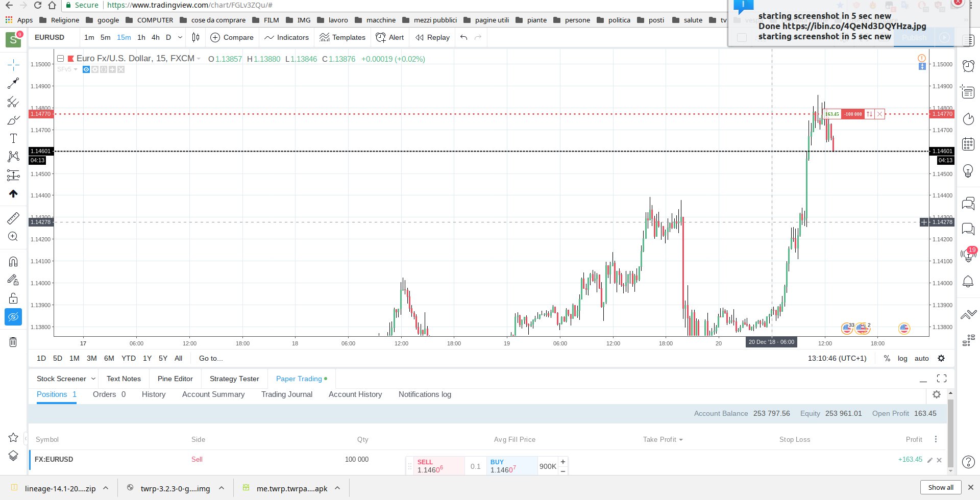Select the arrow marker tool

(x=13, y=194)
